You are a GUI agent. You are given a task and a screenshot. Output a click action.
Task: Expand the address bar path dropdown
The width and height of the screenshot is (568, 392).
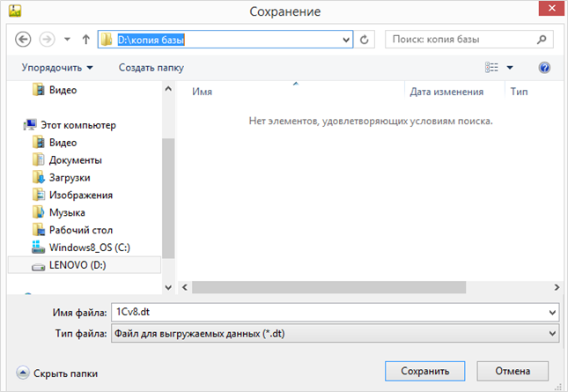coord(346,40)
